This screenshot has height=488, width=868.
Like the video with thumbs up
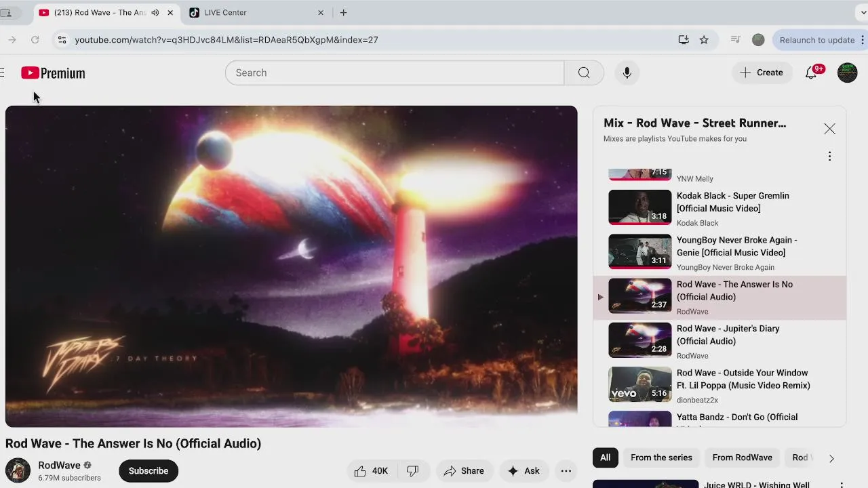[x=370, y=471]
